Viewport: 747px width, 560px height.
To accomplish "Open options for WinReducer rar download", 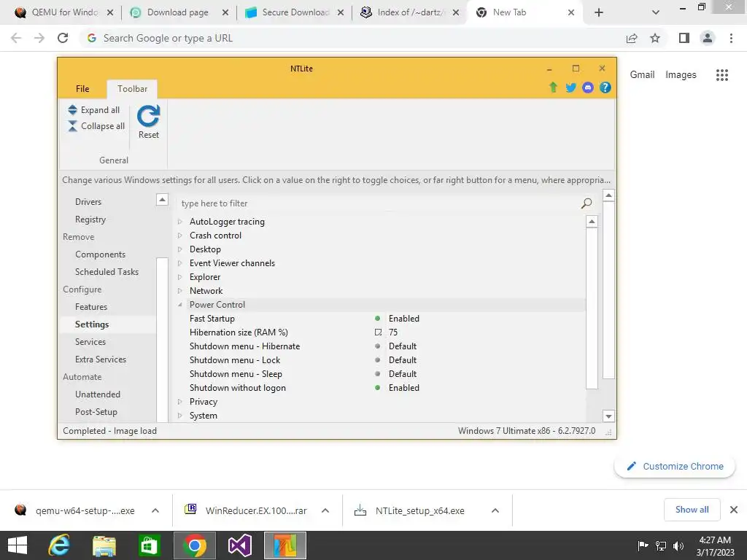I will [x=325, y=510].
